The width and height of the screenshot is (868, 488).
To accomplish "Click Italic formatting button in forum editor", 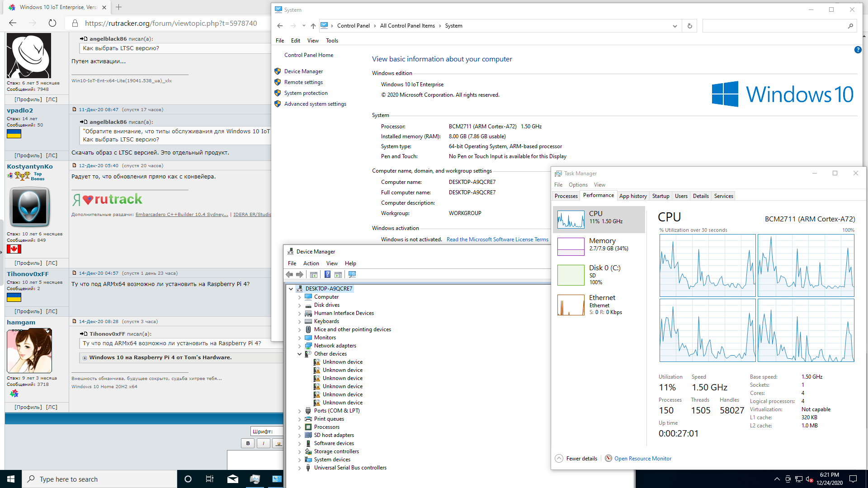I will pos(263,443).
